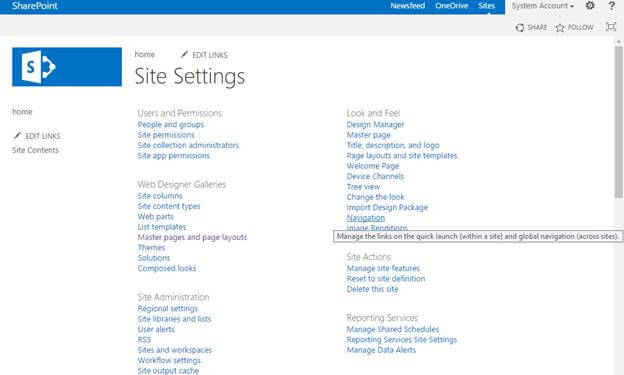Viewport: 624px width, 375px height.
Task: Click Delete this site
Action: 372,289
